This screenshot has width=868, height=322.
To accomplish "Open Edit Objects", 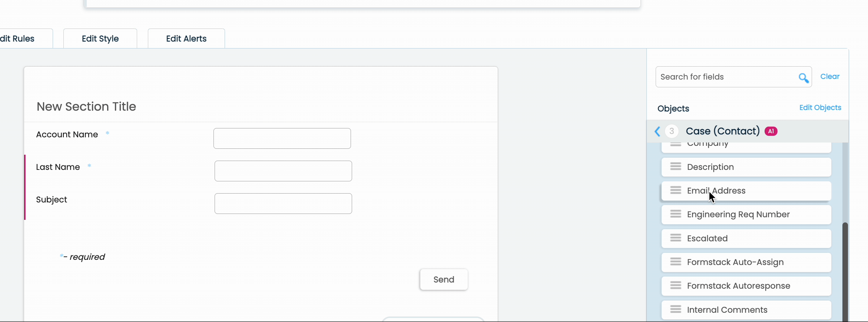I will click(820, 107).
